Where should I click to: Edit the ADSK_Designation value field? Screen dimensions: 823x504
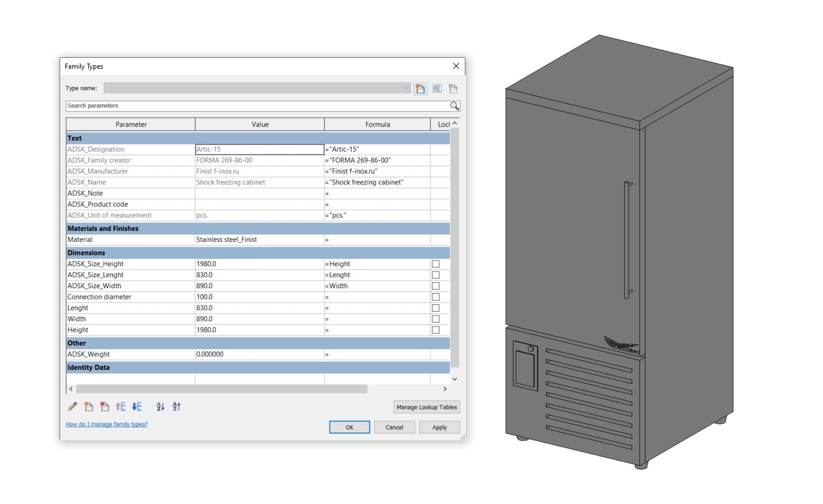coord(260,149)
